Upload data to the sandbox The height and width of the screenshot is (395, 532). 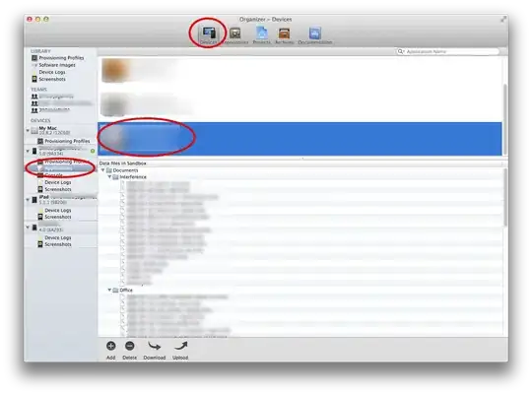coord(180,350)
